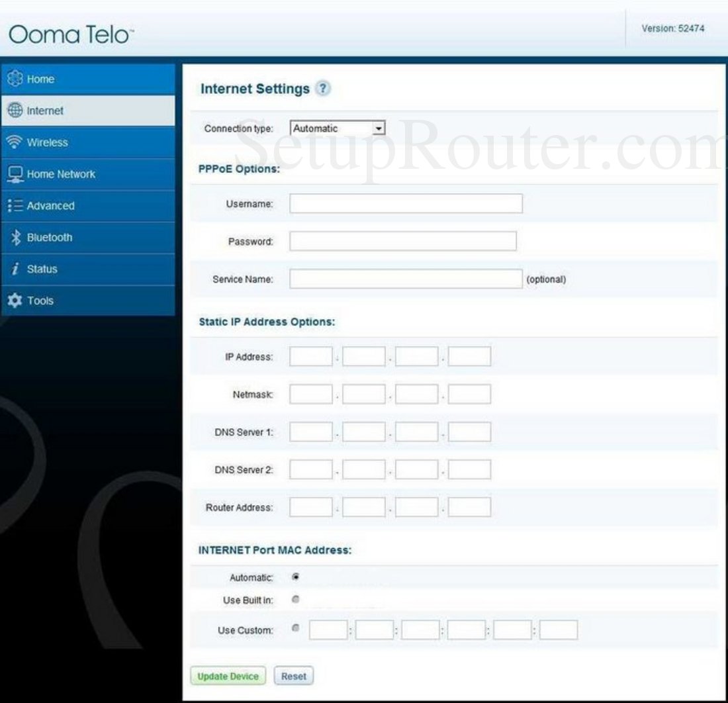This screenshot has height=703, width=728.
Task: Open the Tools menu item
Action: [88, 301]
